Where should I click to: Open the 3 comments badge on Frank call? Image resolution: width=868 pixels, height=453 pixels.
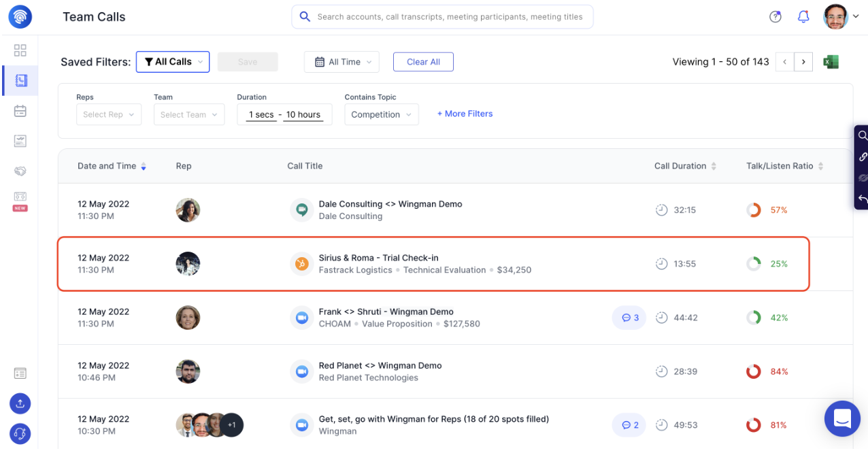click(629, 318)
